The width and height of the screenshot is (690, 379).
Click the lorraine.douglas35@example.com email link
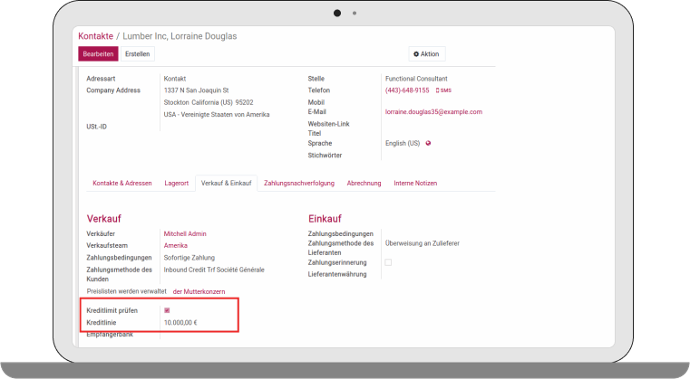(x=433, y=112)
